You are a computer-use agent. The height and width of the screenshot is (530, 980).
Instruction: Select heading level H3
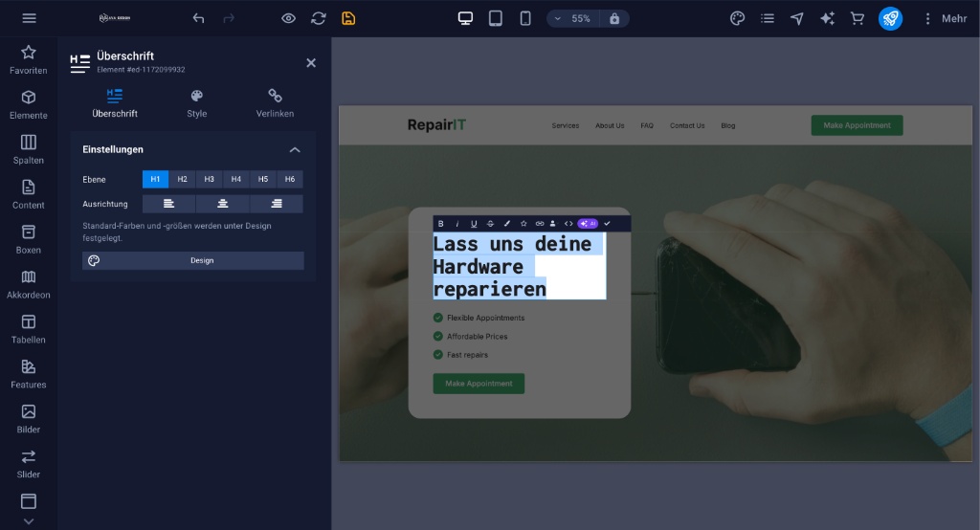tap(209, 179)
